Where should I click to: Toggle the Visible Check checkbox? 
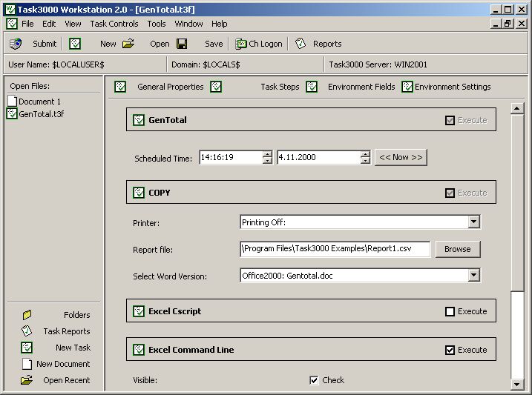tap(314, 380)
